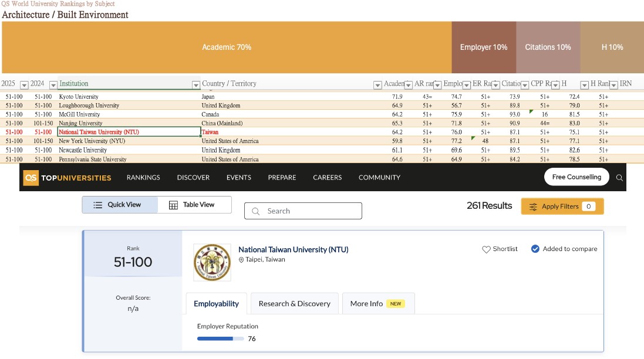Open the Country / Territory filter dropdown

[377, 85]
